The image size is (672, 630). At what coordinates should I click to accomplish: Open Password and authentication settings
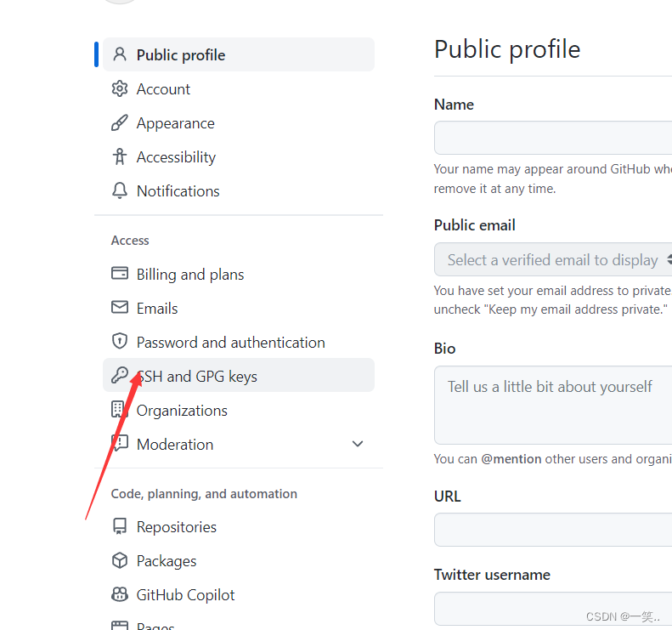click(x=239, y=343)
